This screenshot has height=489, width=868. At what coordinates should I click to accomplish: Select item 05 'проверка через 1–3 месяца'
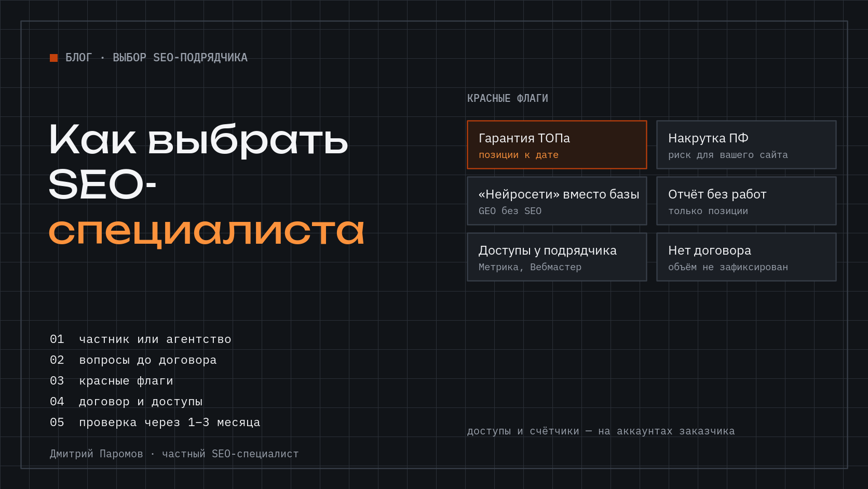(155, 422)
